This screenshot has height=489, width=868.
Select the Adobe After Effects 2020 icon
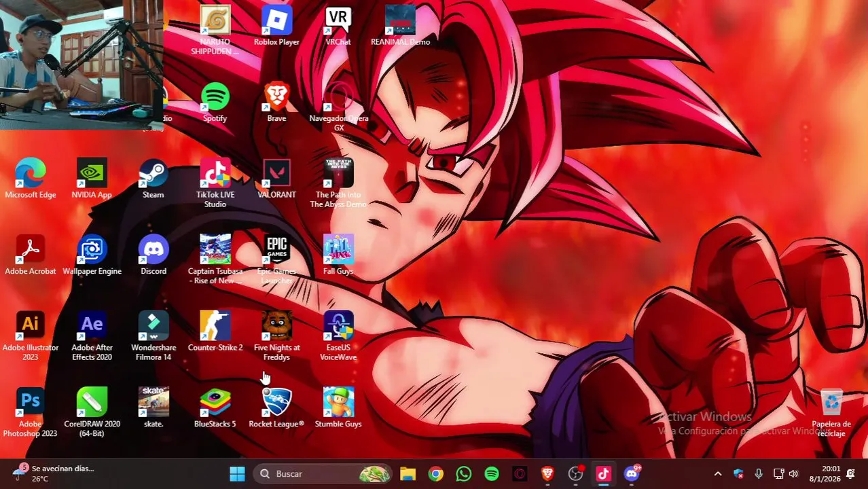(92, 336)
